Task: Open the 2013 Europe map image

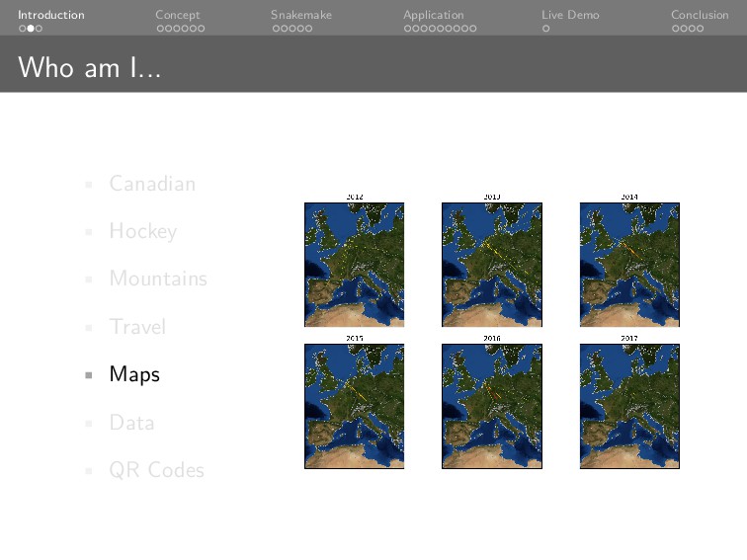Action: click(x=492, y=265)
